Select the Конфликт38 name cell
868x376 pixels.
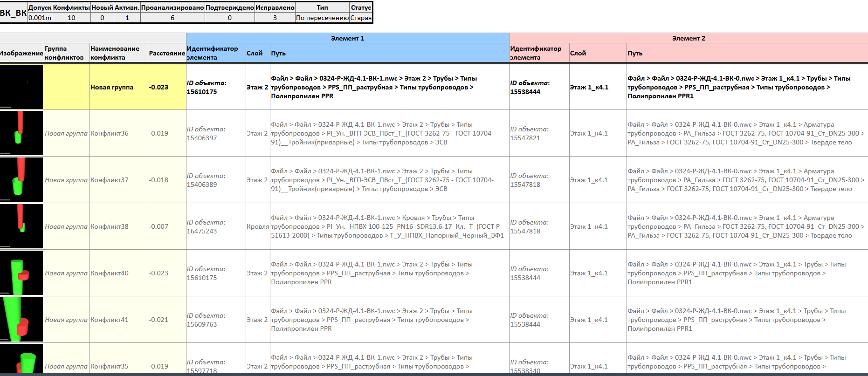tap(119, 226)
